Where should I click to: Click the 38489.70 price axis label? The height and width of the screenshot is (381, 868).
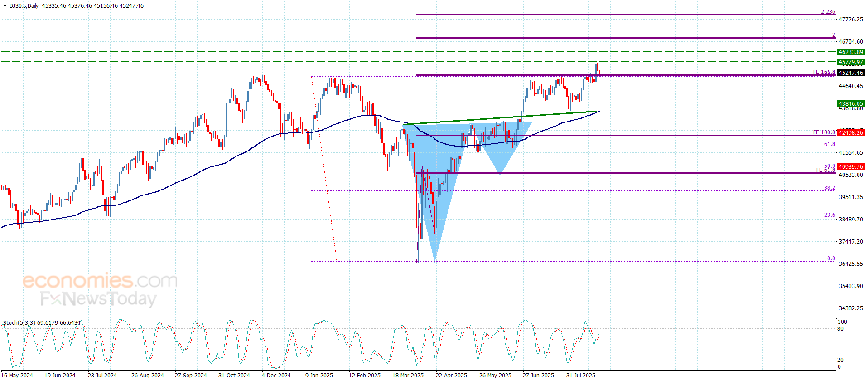coord(851,220)
